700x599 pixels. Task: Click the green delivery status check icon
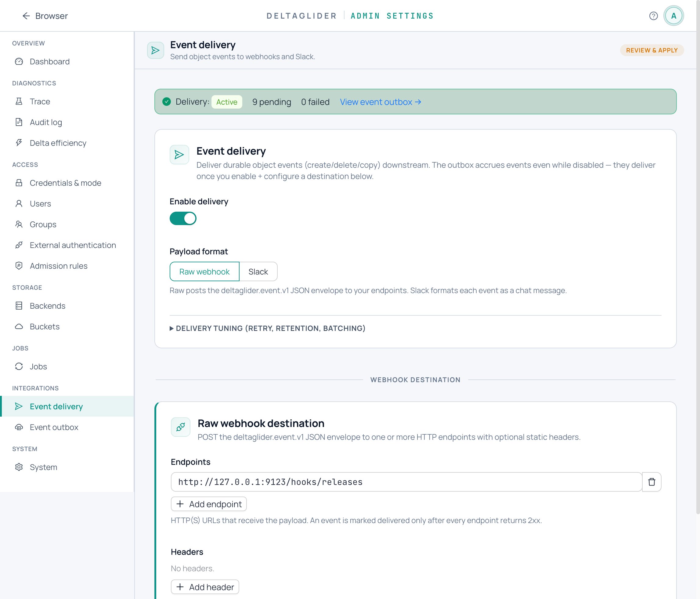(167, 102)
